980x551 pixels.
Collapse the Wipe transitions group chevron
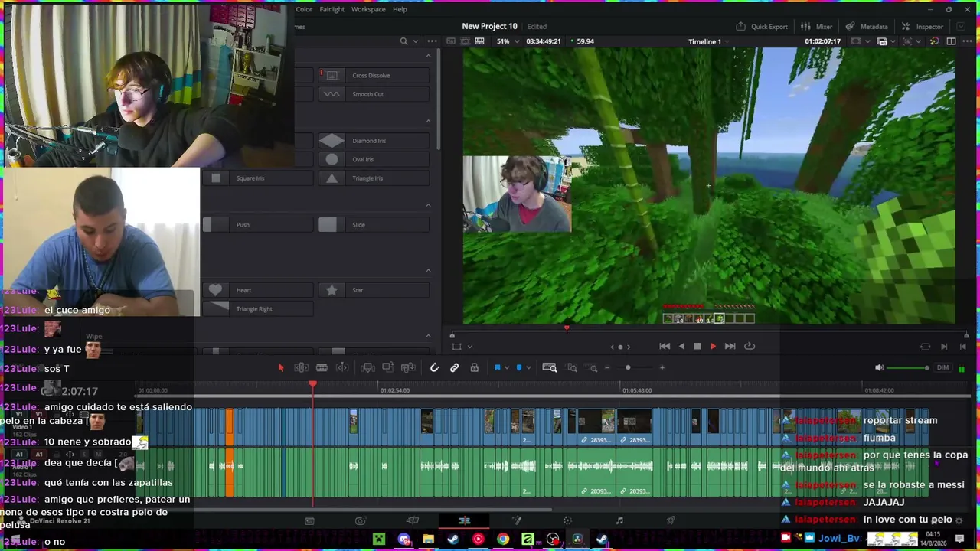coord(428,335)
